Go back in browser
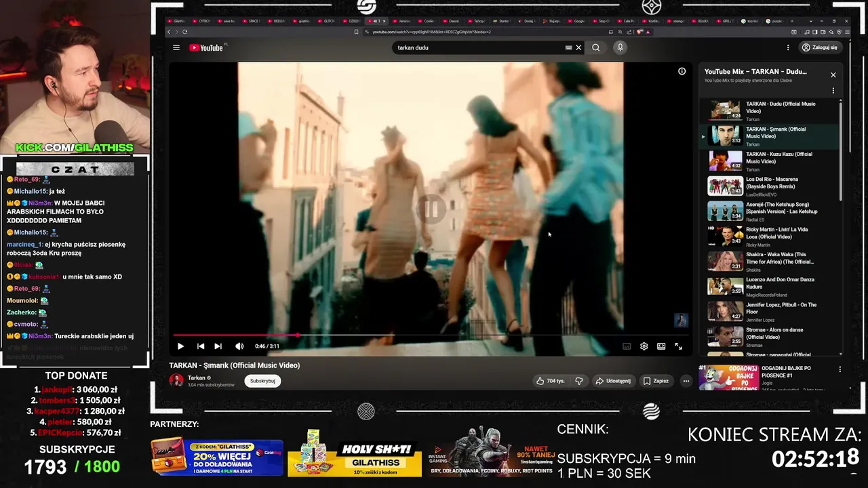The image size is (868, 488). pyautogui.click(x=169, y=32)
